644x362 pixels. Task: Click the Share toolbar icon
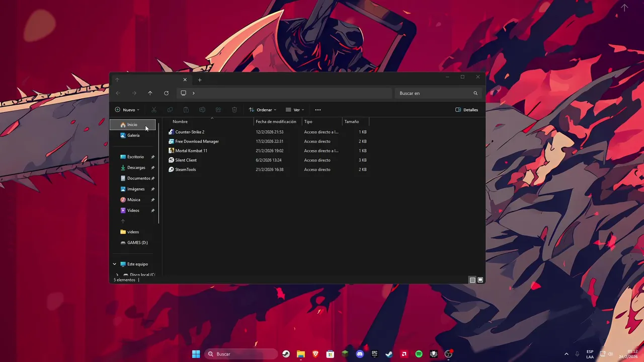[x=218, y=110]
